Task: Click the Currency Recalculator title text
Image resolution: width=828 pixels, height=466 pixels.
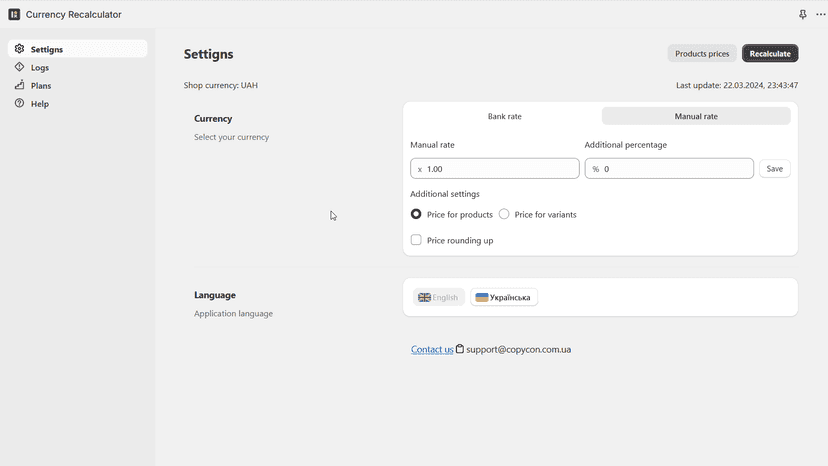Action: [x=73, y=14]
